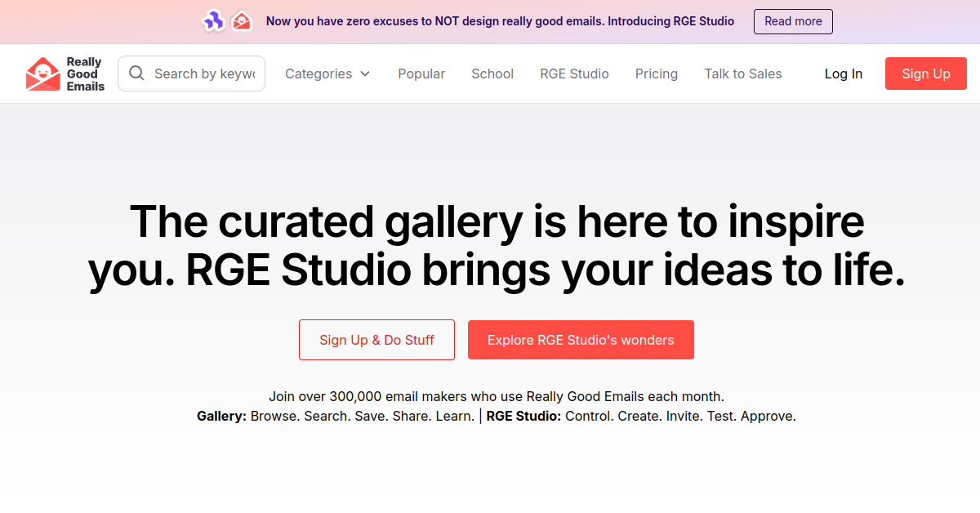This screenshot has width=980, height=513.
Task: Select Talk to Sales nav link
Action: click(743, 74)
